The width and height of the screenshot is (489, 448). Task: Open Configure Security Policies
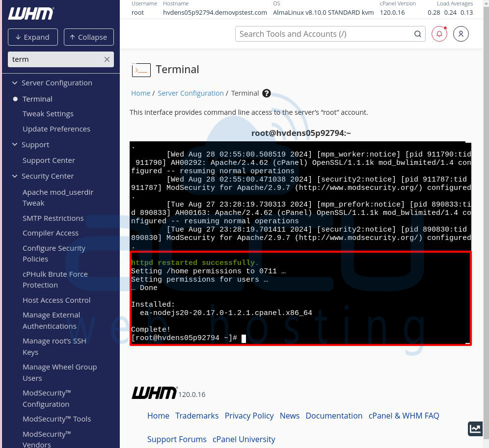pyautogui.click(x=54, y=254)
